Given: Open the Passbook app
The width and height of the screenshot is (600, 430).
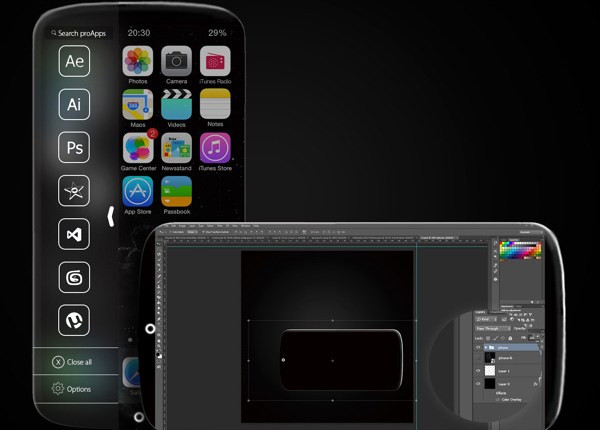Looking at the screenshot, I should pos(176,191).
